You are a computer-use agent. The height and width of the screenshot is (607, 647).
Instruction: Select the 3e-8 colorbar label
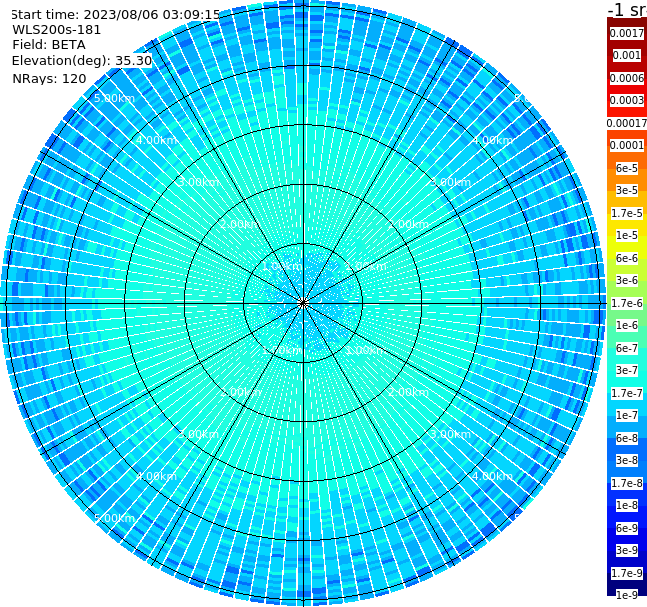coord(627,460)
